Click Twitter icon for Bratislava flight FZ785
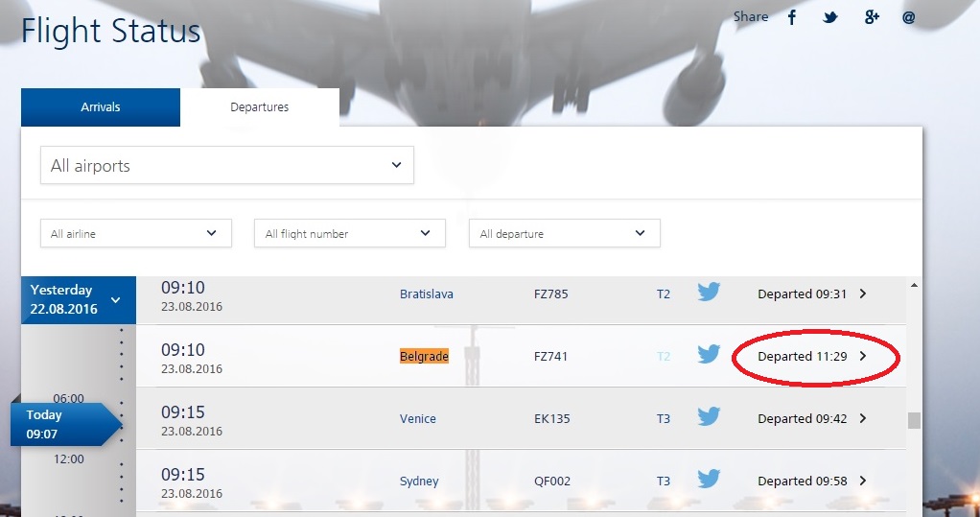This screenshot has height=517, width=980. click(709, 293)
